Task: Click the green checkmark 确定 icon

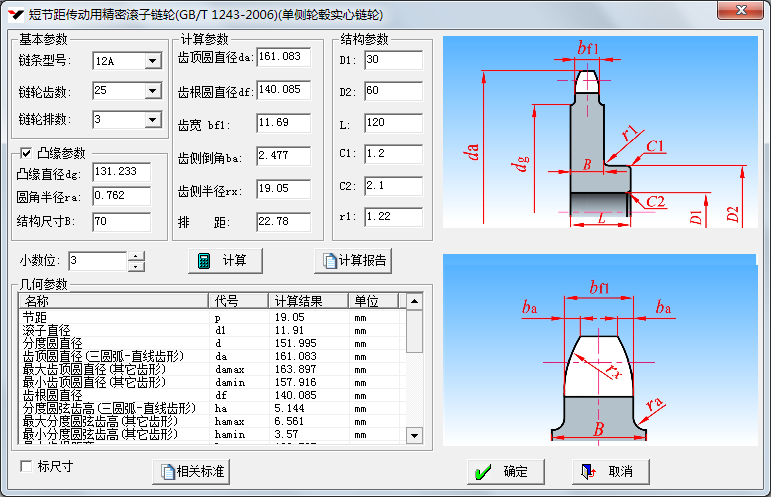Action: [x=484, y=471]
